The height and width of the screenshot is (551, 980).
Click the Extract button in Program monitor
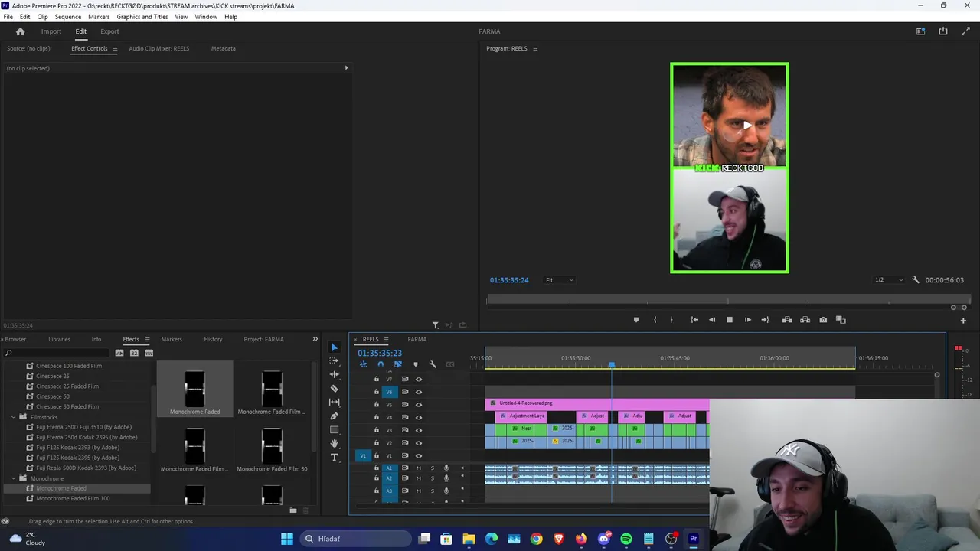[805, 320]
